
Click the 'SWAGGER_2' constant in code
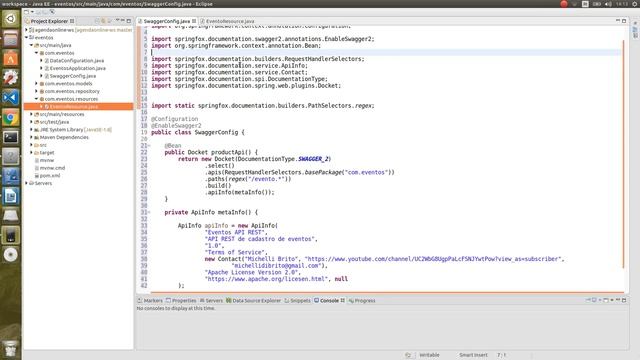pyautogui.click(x=313, y=159)
